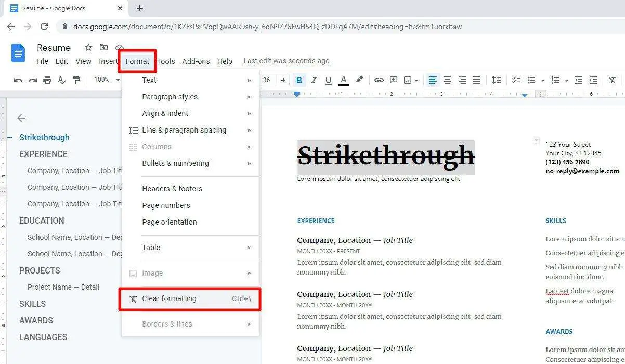Viewport: 625px width, 364px height.
Task: Go to PROJECTS in outline
Action: (x=40, y=270)
